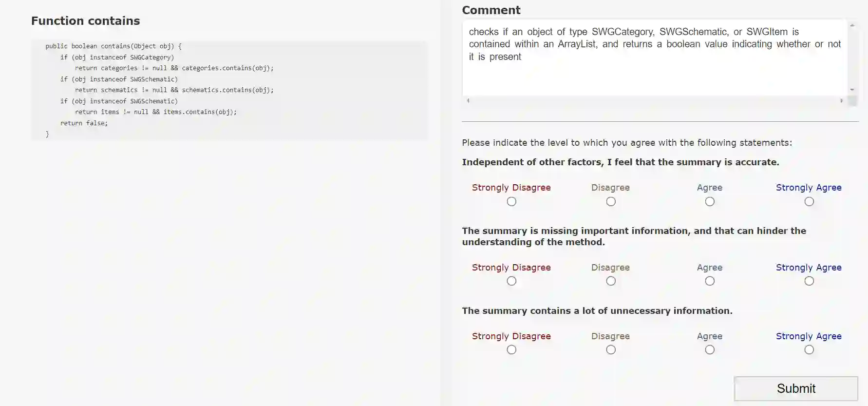
Task: Mark Agree for unnecessary information statement
Action: [710, 350]
